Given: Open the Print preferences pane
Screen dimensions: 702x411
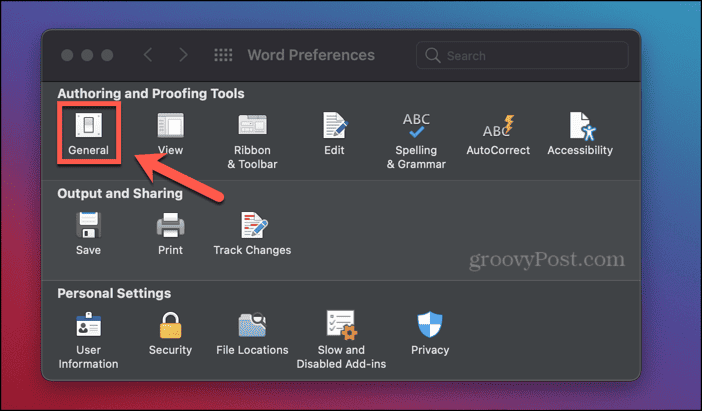Looking at the screenshot, I should tap(171, 233).
